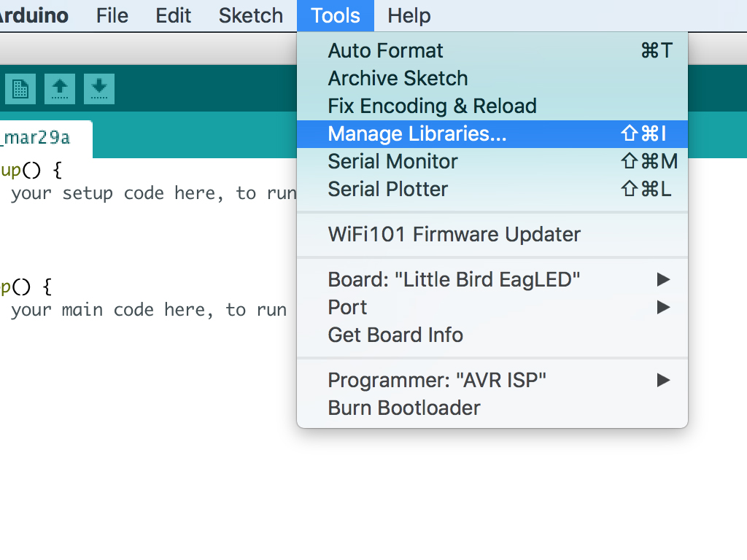Launch the Serial Monitor

[x=492, y=161]
